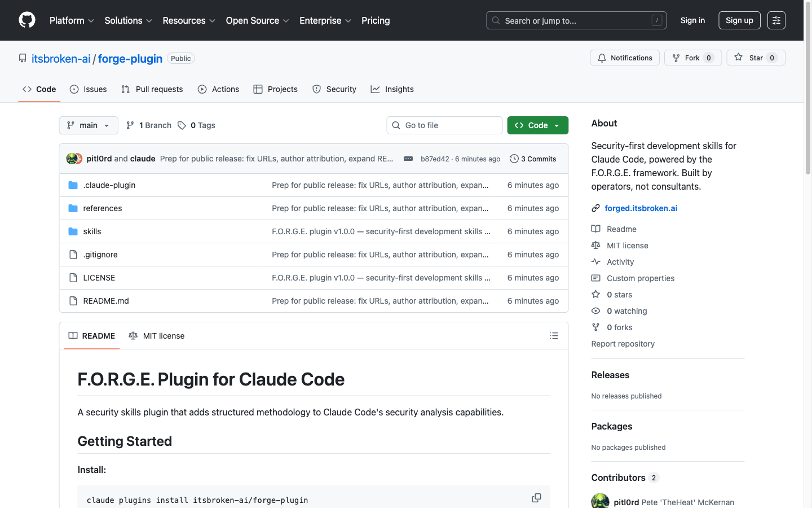The height and width of the screenshot is (508, 812).
Task: Click the watching eye icon
Action: 595,310
